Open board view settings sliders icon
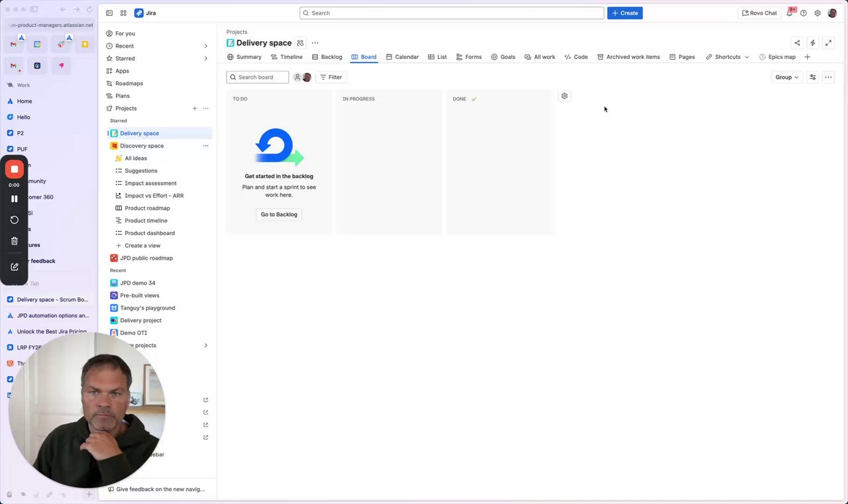 [x=813, y=77]
